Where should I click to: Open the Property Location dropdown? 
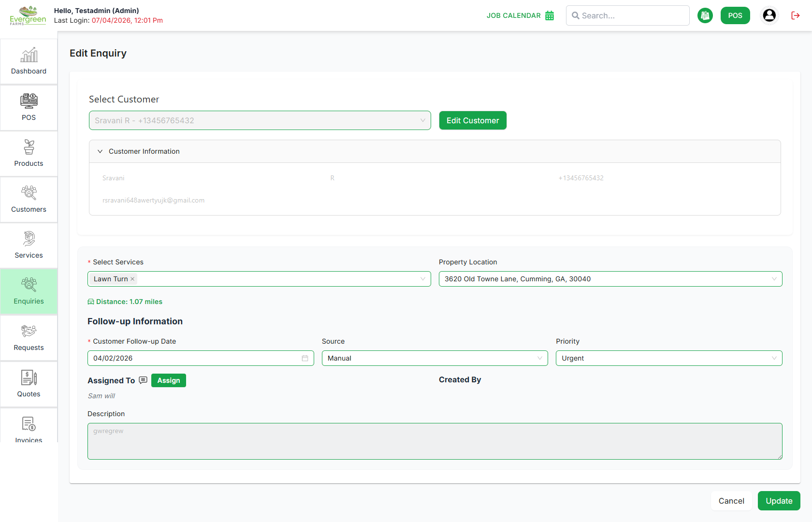(610, 279)
